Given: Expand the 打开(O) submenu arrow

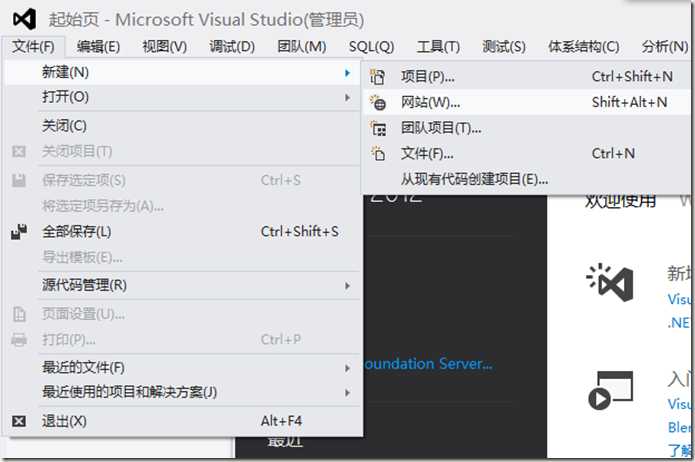Looking at the screenshot, I should (348, 98).
